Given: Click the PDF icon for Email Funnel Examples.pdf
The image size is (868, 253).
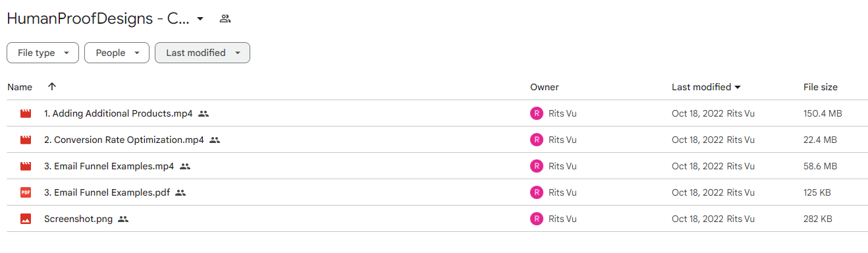Looking at the screenshot, I should [26, 192].
